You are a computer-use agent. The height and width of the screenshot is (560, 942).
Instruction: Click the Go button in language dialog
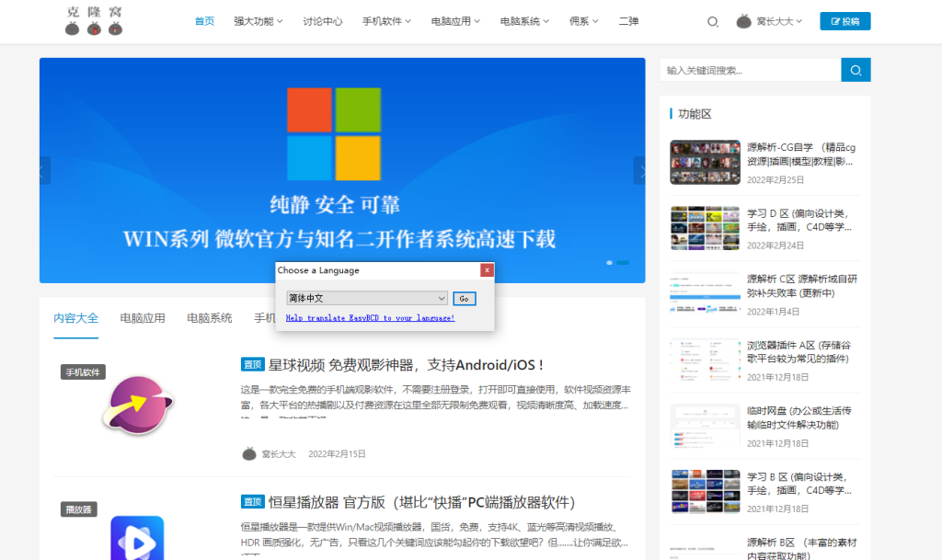click(464, 298)
